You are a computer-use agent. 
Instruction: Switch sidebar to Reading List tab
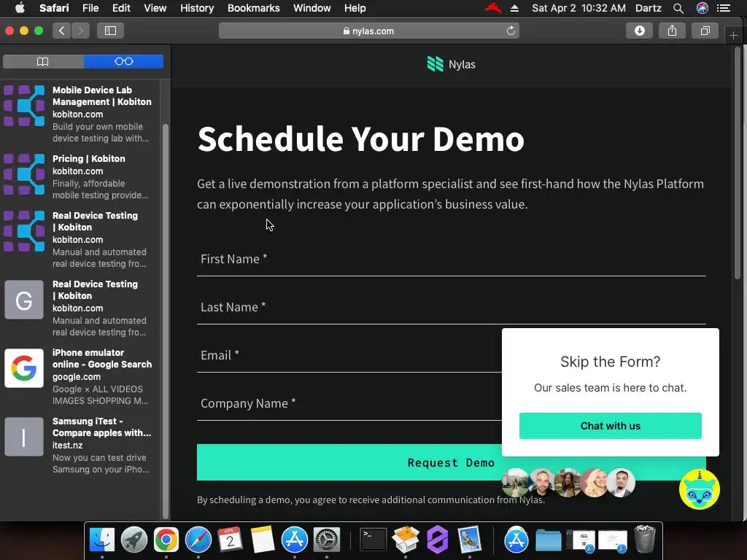[123, 61]
